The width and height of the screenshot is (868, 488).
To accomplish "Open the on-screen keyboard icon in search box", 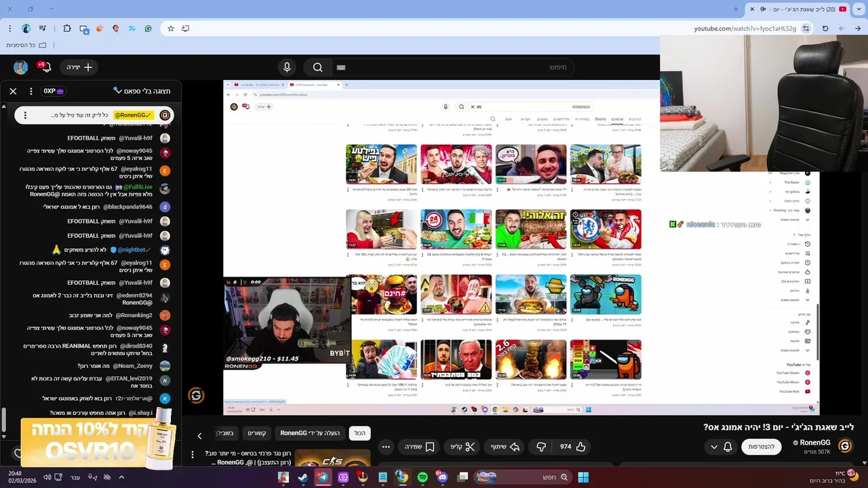I will coord(341,67).
